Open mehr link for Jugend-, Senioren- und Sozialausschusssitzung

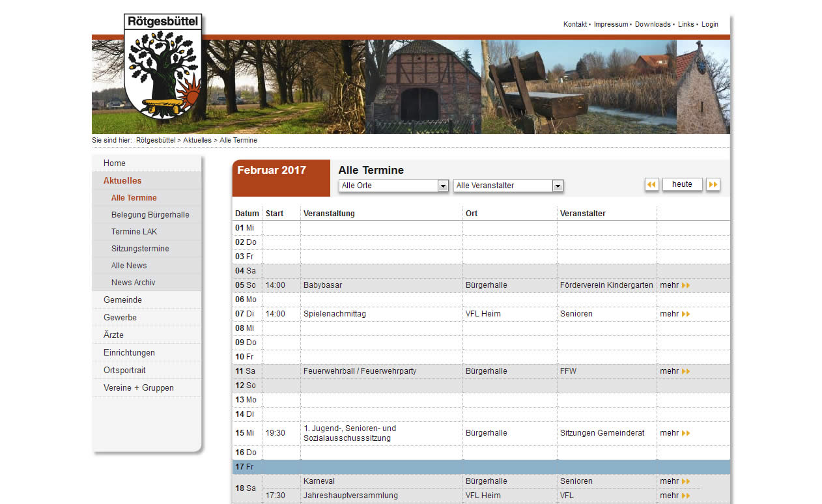tap(675, 433)
